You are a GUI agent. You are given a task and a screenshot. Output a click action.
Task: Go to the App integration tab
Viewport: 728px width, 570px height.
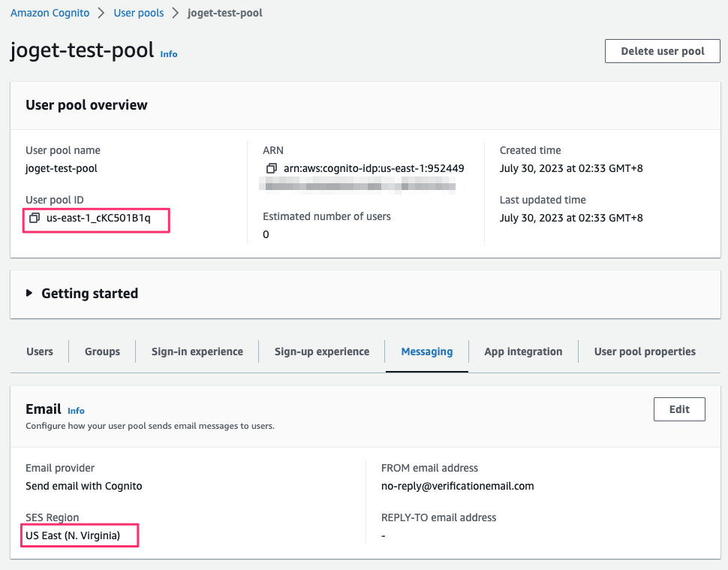(523, 351)
